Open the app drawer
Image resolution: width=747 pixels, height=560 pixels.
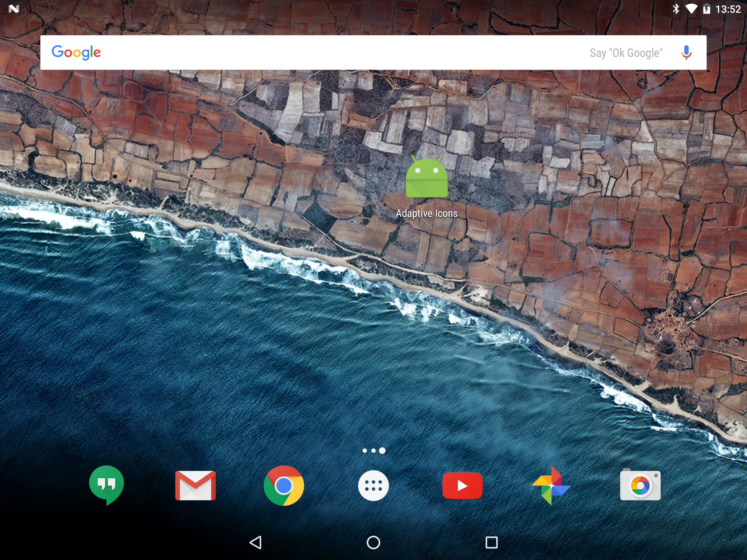tap(373, 485)
